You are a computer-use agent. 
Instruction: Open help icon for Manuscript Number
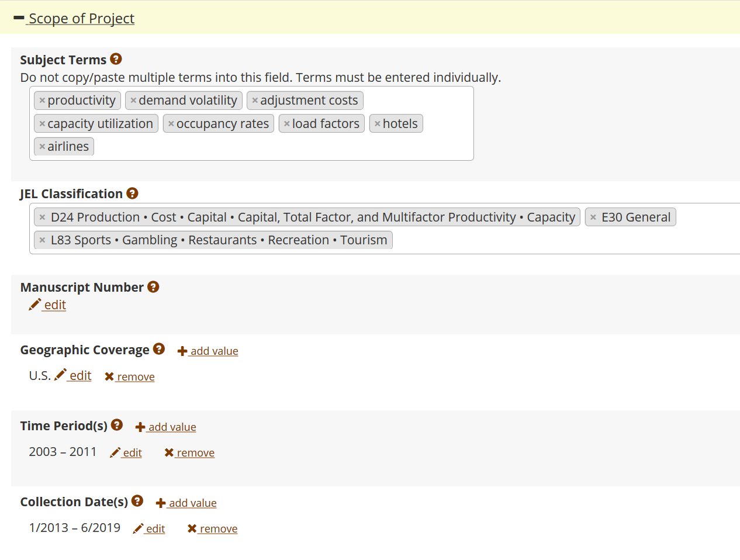tap(153, 286)
